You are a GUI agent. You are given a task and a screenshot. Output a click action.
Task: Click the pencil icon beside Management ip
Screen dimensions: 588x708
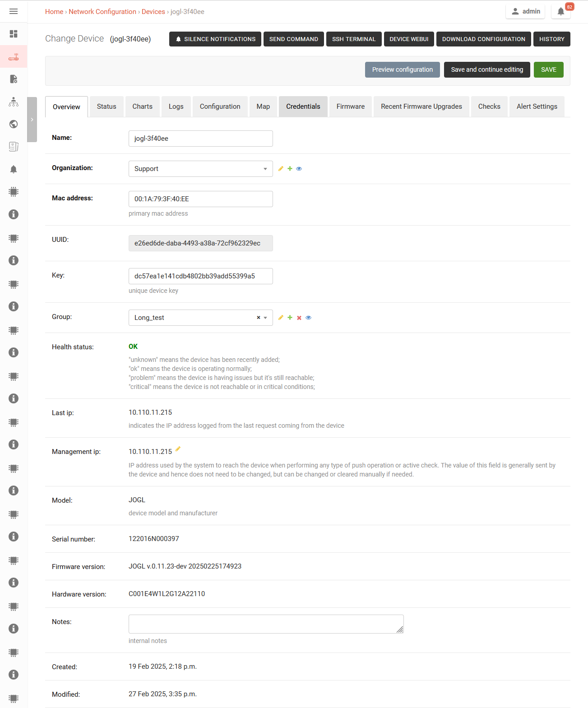pyautogui.click(x=178, y=449)
